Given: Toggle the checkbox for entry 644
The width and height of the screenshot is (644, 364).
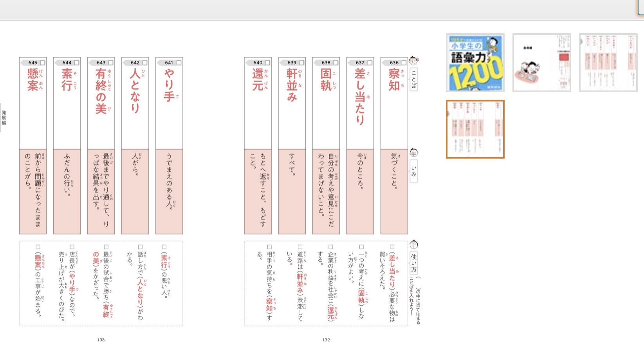Looking at the screenshot, I should click(76, 63).
